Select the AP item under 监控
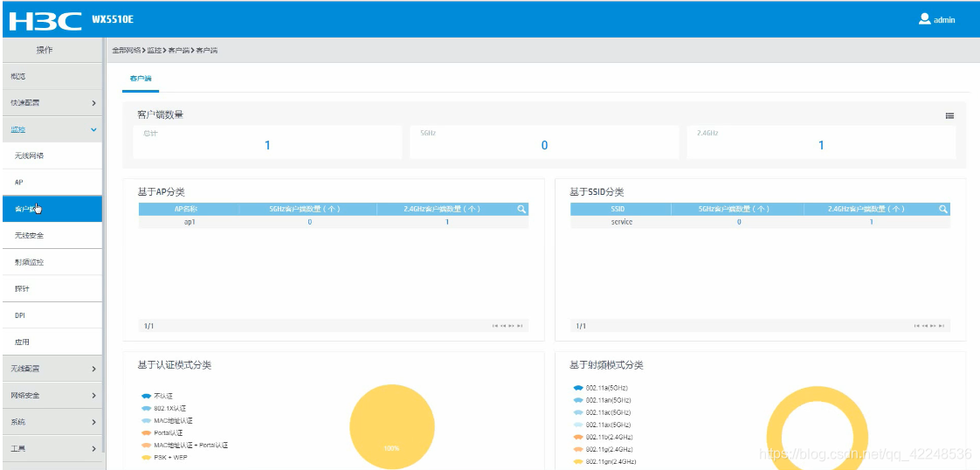Image resolution: width=980 pixels, height=470 pixels. (52, 183)
